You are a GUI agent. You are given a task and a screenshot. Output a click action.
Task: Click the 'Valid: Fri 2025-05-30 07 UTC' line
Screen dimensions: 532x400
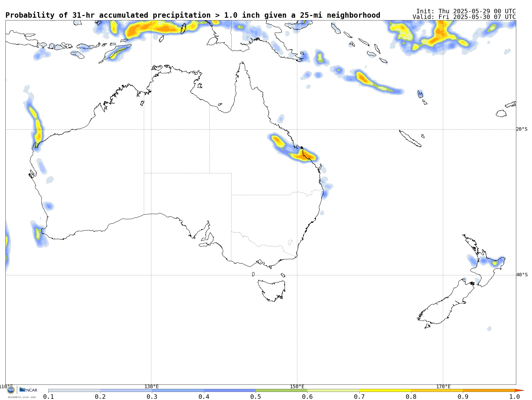(464, 17)
